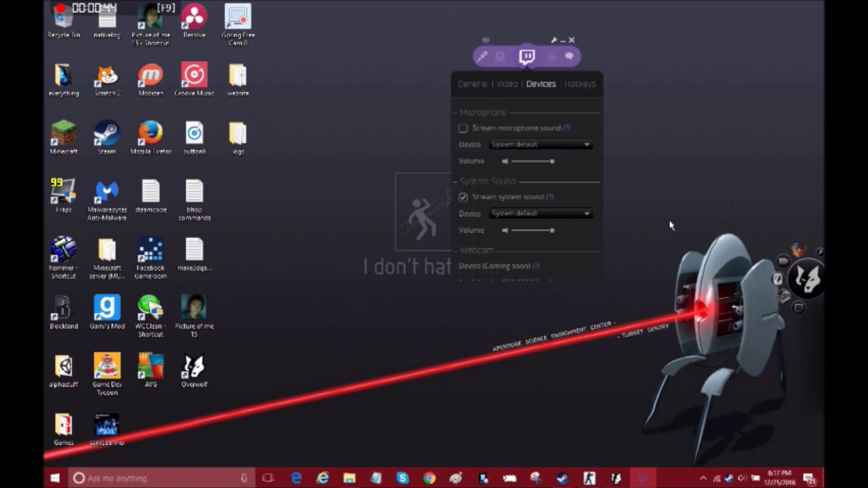The width and height of the screenshot is (868, 488).
Task: Open the taskbar clock and date
Action: point(779,477)
